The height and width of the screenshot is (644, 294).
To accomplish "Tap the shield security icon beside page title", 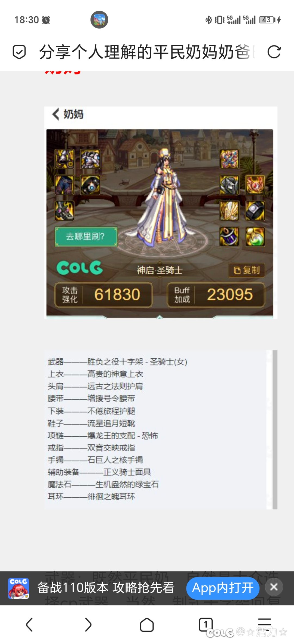I will [19, 52].
